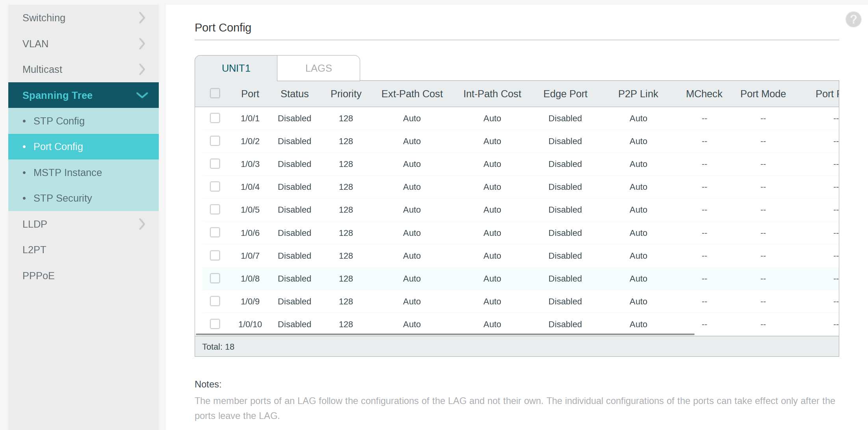868x430 pixels.
Task: Open the Switching menu
Action: pos(84,18)
